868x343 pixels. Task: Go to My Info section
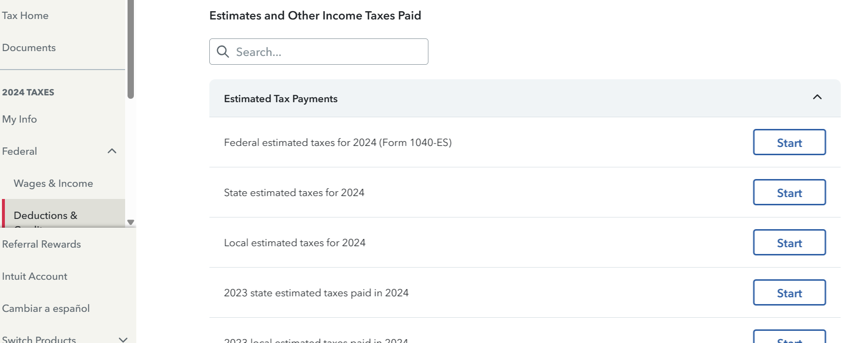coord(19,119)
